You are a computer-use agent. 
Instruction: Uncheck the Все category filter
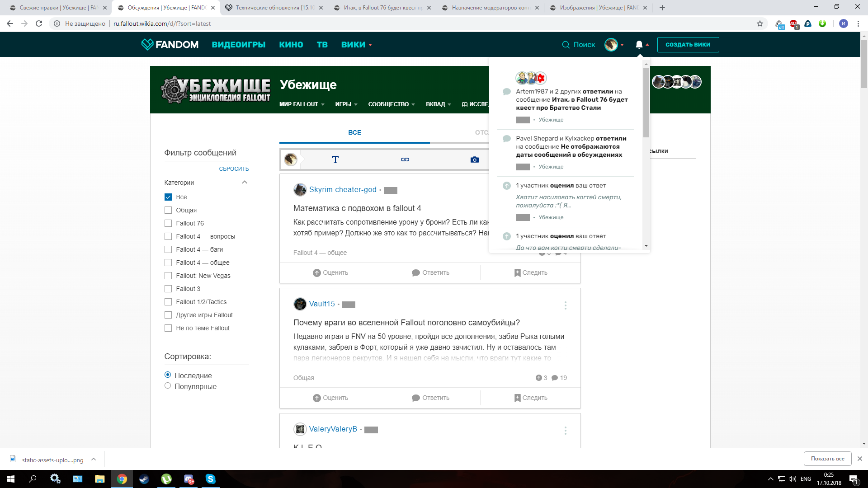pos(168,197)
